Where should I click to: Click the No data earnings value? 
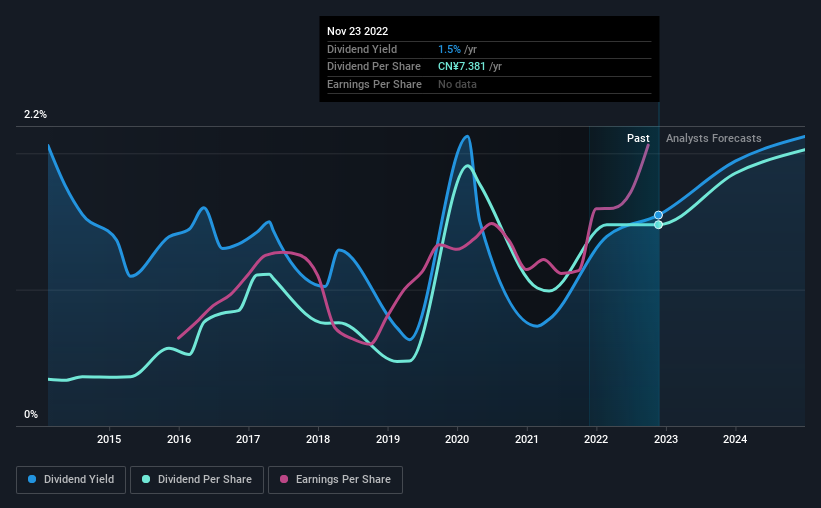(458, 84)
